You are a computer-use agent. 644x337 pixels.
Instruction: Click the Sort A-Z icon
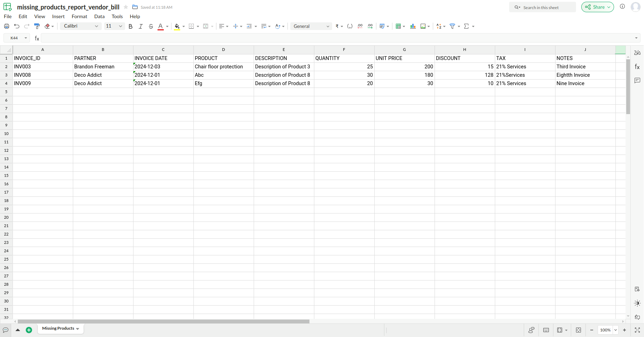coord(439,26)
